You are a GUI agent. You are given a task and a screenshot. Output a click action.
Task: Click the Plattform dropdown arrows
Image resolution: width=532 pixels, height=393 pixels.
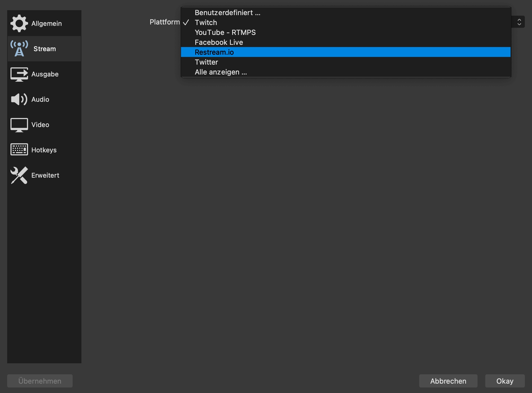(519, 22)
